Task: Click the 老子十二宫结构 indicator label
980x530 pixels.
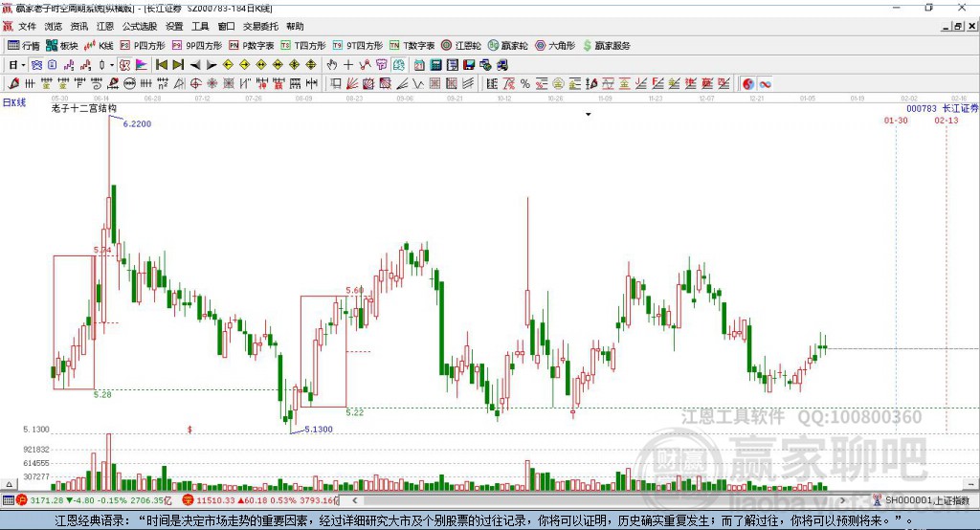Action: tap(84, 108)
